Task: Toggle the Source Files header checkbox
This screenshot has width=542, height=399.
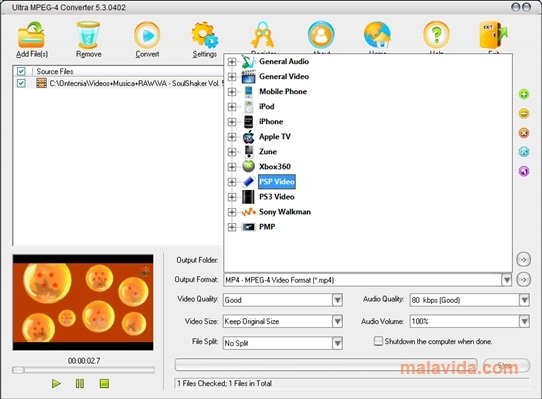Action: [x=21, y=71]
